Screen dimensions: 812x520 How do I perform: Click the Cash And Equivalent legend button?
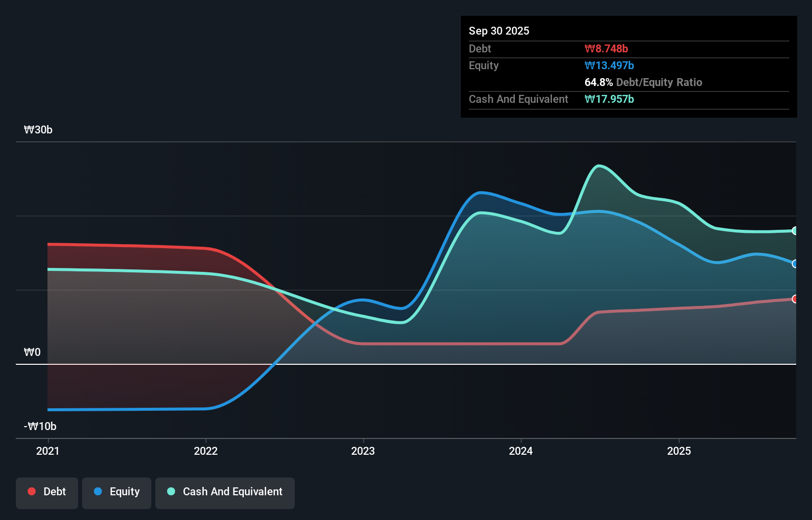pyautogui.click(x=225, y=492)
